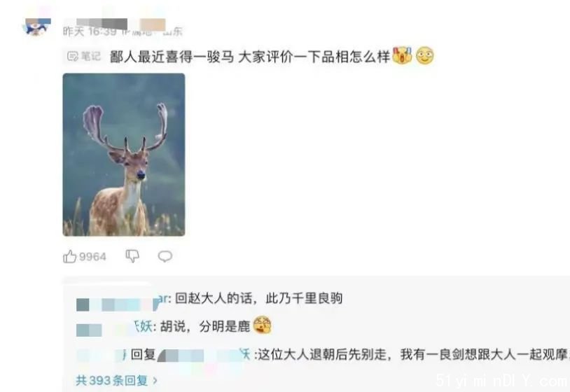Screen dimensions: 570x392
Task: Open the blurred username at the top
Action: pyautogui.click(x=120, y=24)
